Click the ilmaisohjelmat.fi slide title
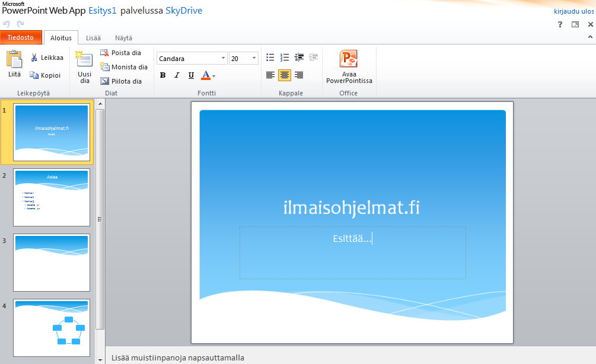The image size is (596, 364). (352, 207)
